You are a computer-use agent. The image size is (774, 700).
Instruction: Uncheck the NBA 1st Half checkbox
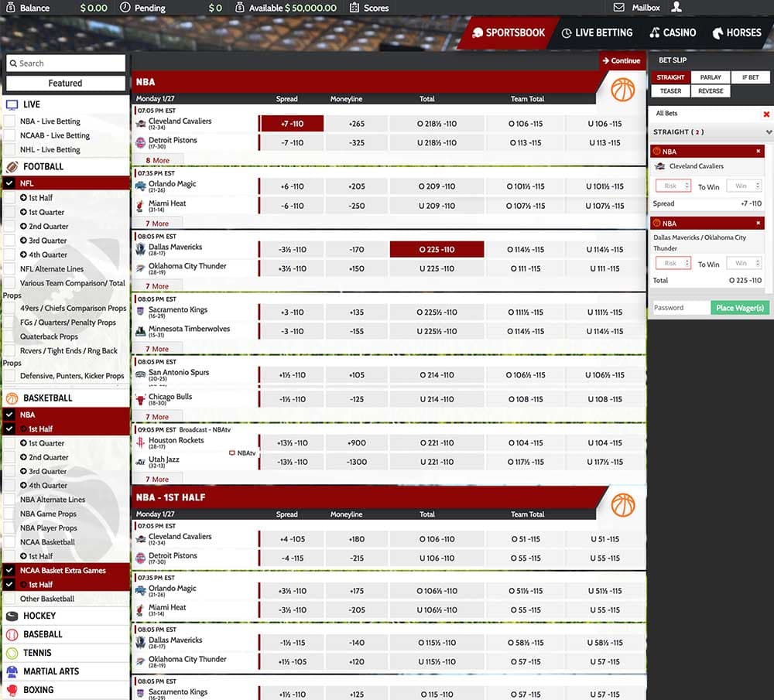pos(9,429)
